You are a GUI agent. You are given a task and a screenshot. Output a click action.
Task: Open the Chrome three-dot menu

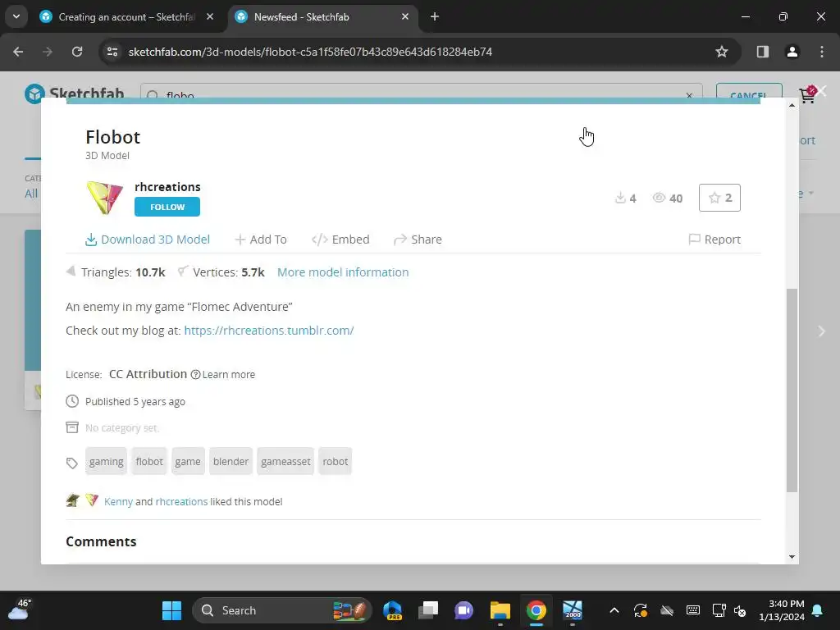click(x=822, y=52)
